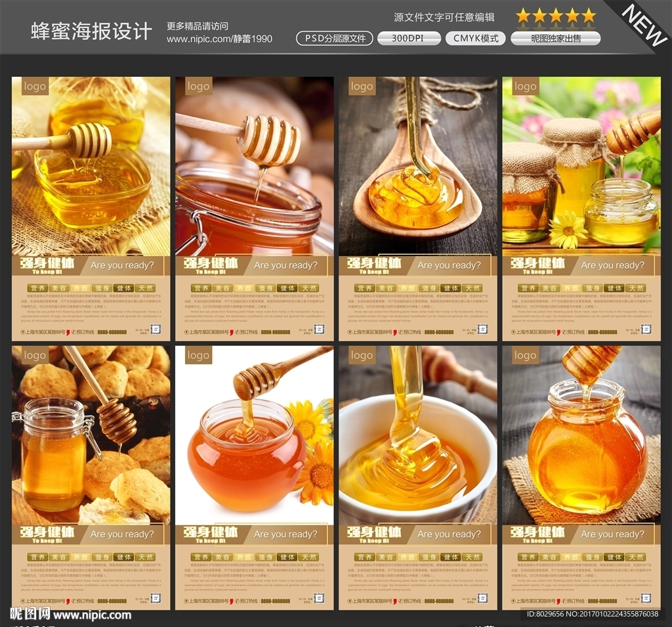This screenshot has width=672, height=627.
Task: Click hotline 8888-8888888 on the wooden spoon poster
Action: point(438,332)
